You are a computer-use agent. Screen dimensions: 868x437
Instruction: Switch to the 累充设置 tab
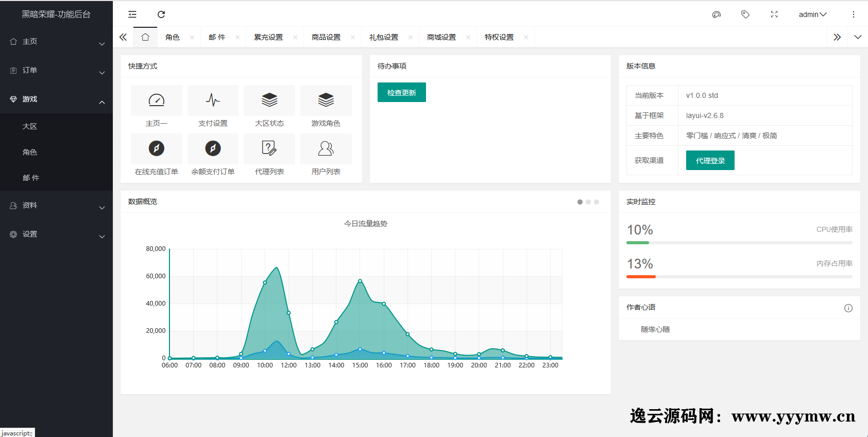[268, 37]
